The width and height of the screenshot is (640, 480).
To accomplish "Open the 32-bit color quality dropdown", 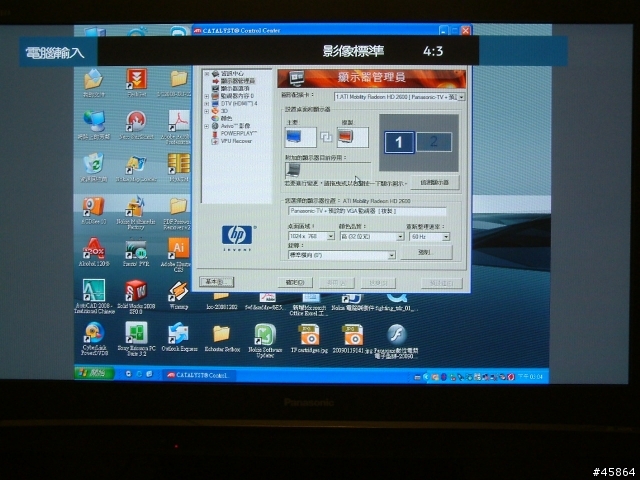I will tap(400, 236).
